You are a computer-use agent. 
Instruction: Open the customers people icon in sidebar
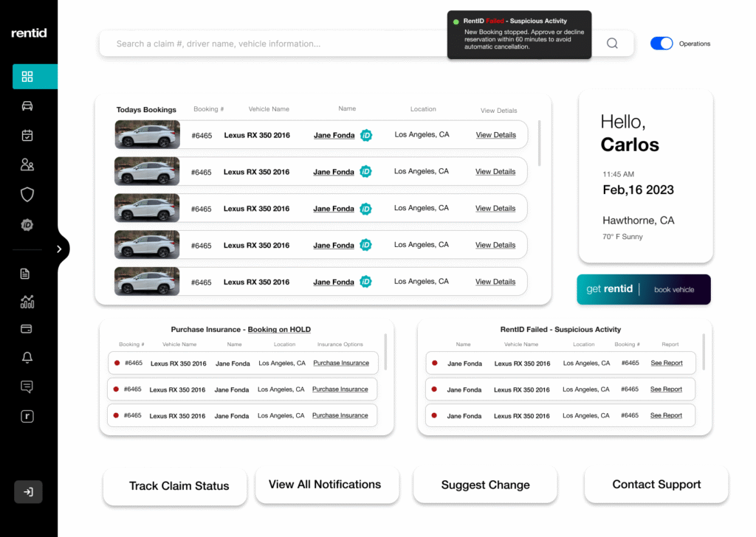[x=27, y=164]
